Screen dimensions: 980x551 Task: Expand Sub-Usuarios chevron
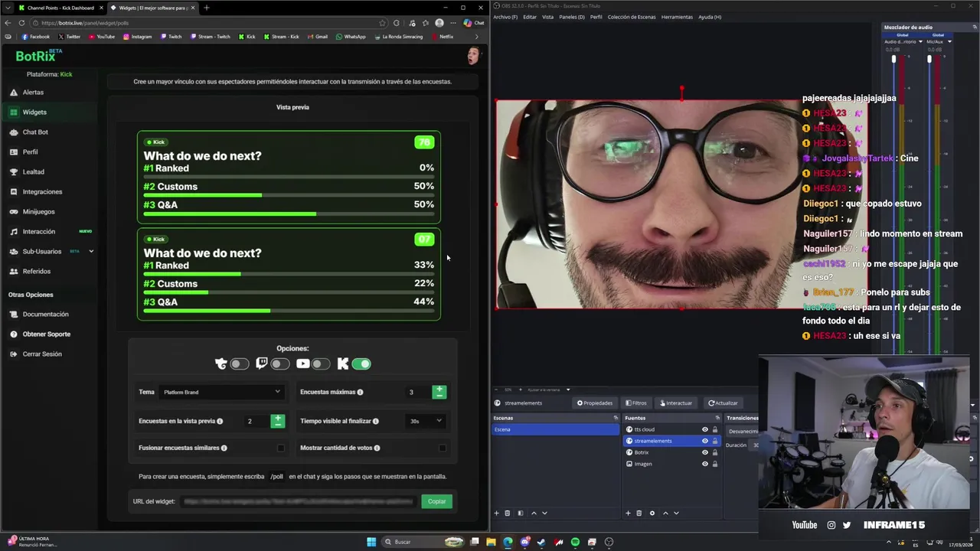(91, 251)
